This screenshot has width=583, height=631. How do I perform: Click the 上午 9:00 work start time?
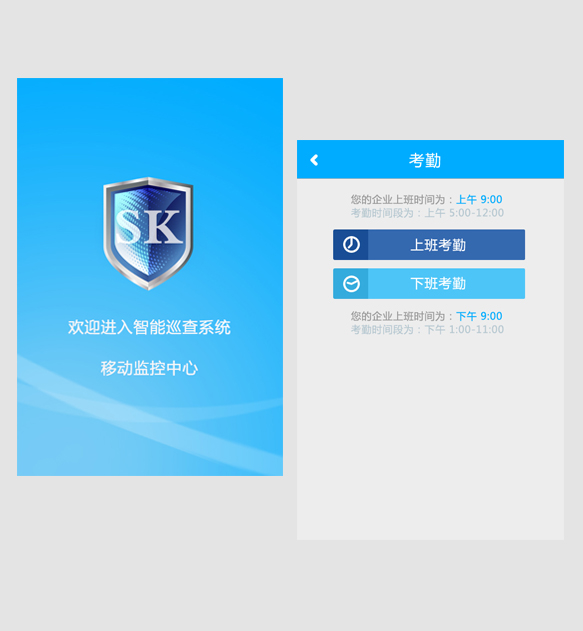coord(479,200)
